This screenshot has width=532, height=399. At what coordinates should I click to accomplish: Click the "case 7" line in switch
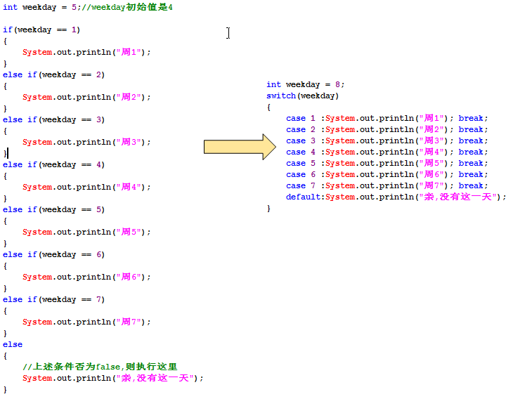pos(387,185)
